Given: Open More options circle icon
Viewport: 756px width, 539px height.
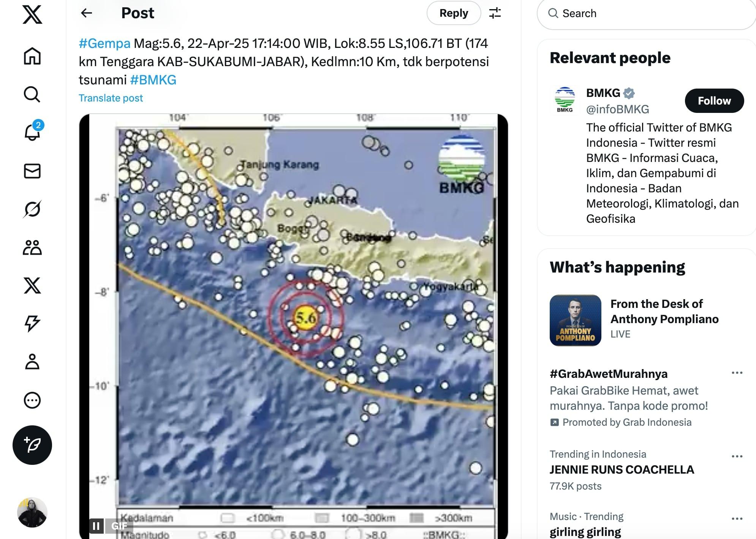Looking at the screenshot, I should coord(32,400).
